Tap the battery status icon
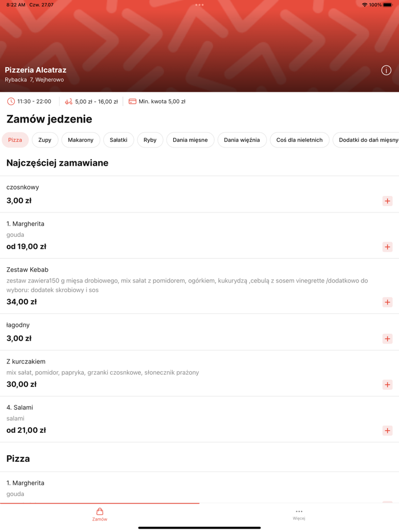The width and height of the screenshot is (399, 532). [388, 5]
